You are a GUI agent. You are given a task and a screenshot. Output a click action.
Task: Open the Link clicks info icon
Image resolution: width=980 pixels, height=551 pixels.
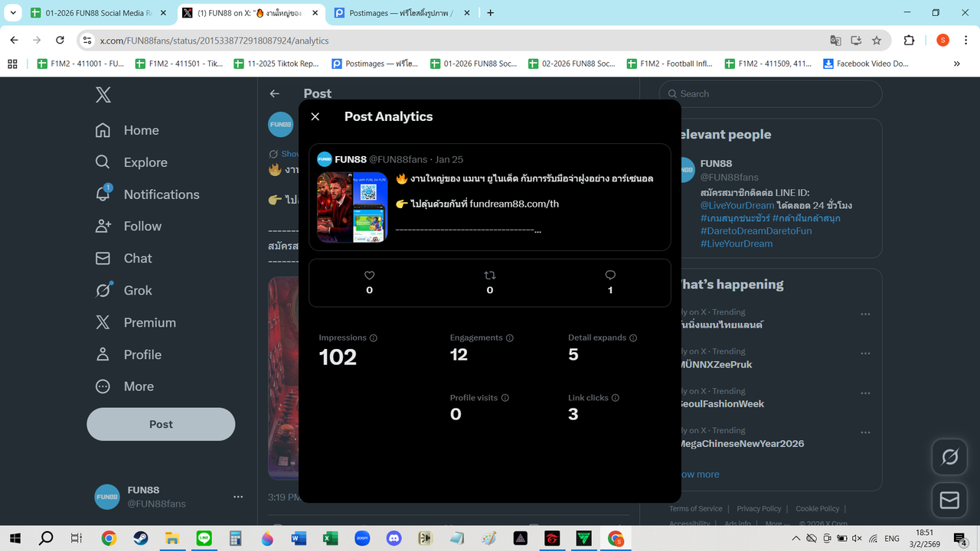616,398
